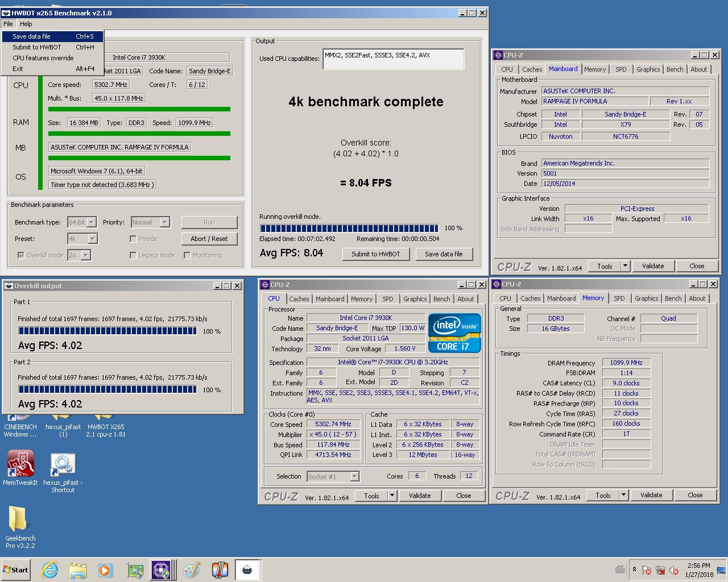
Task: Click the Part 2 progress bar
Action: 107,389
